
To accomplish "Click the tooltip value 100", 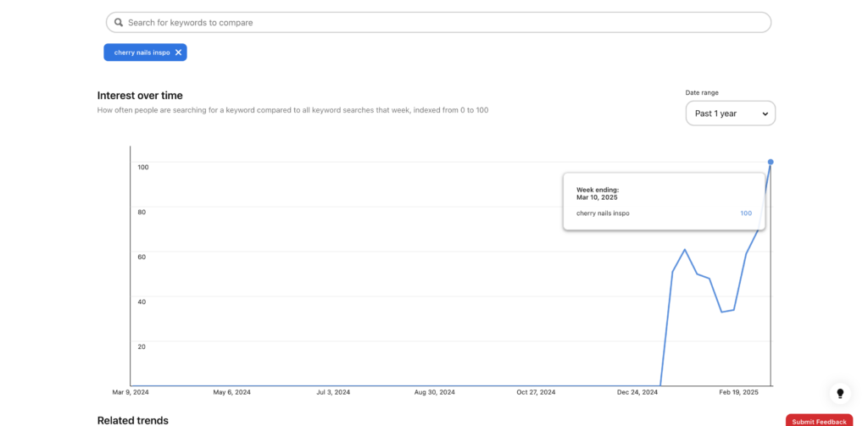I will click(x=746, y=213).
